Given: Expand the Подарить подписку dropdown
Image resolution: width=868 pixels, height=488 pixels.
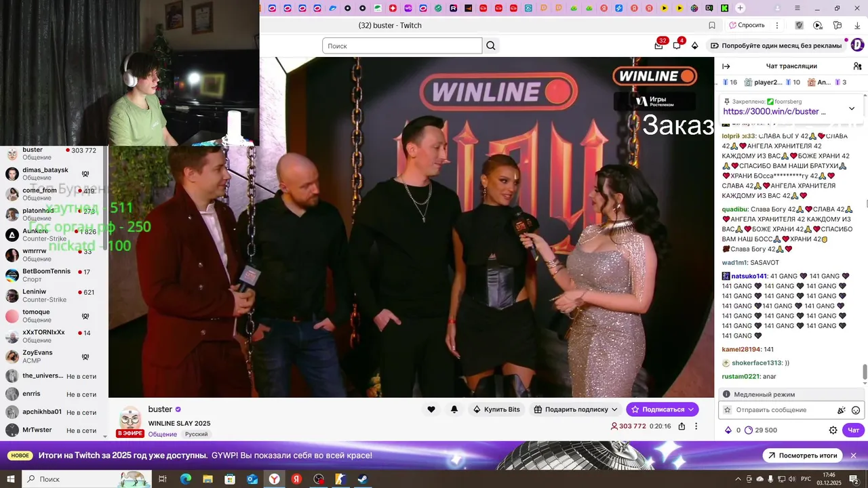Looking at the screenshot, I should tap(576, 409).
